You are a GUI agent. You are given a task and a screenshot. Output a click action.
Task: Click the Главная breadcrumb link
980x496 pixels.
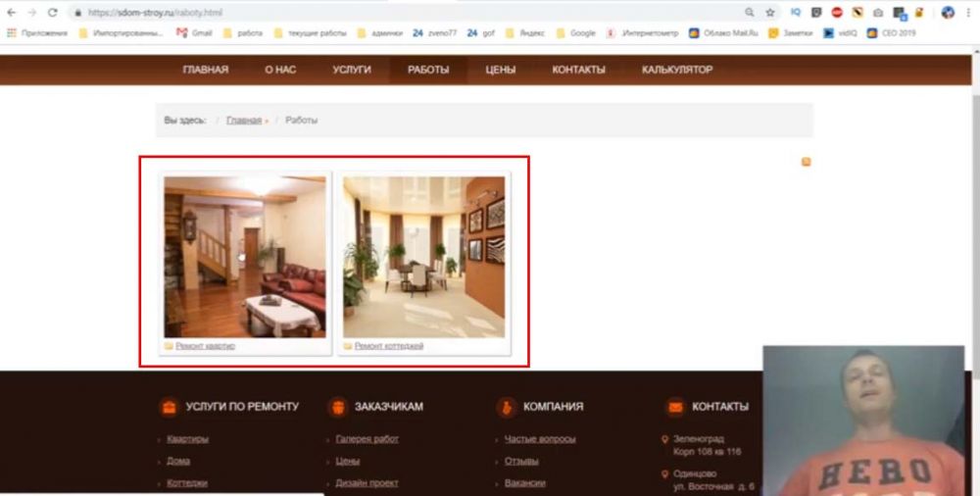point(243,121)
